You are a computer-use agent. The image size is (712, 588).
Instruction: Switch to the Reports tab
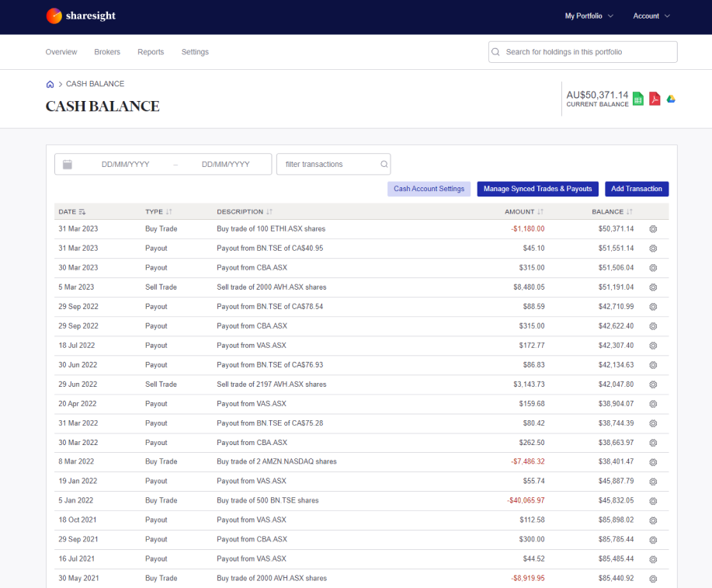[151, 51]
